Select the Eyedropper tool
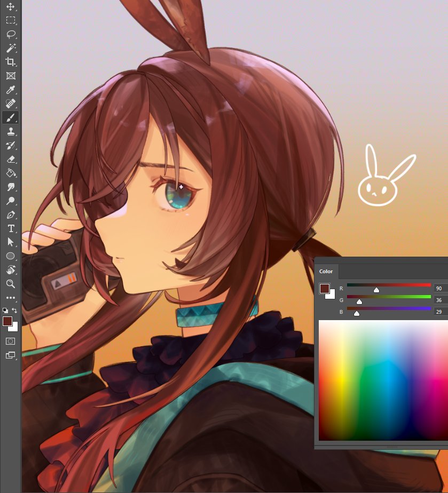Image resolution: width=448 pixels, height=493 pixels. (10, 90)
